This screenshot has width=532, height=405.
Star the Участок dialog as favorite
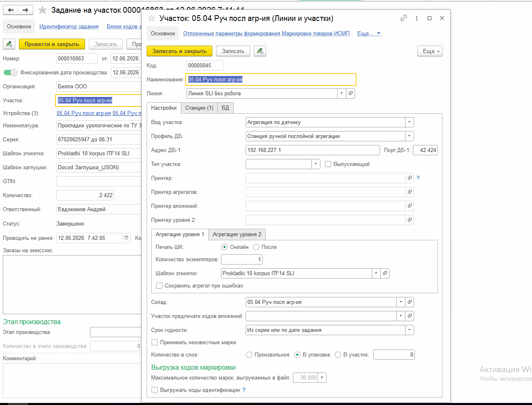click(152, 18)
